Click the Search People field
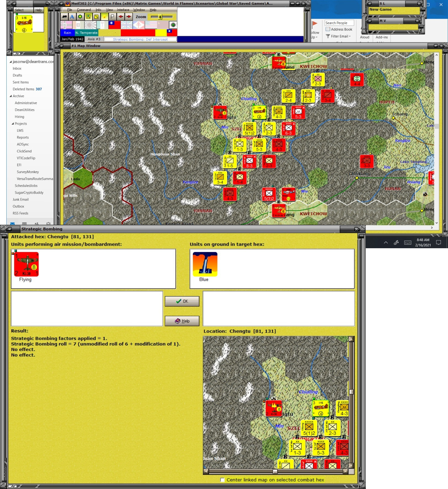The width and height of the screenshot is (448, 489). 339,23
